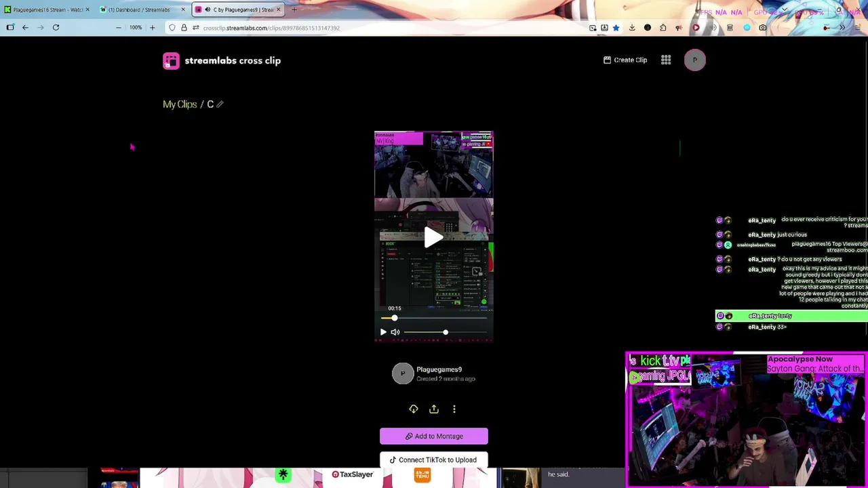Play the clip with center play overlay
The width and height of the screenshot is (868, 488).
click(433, 237)
